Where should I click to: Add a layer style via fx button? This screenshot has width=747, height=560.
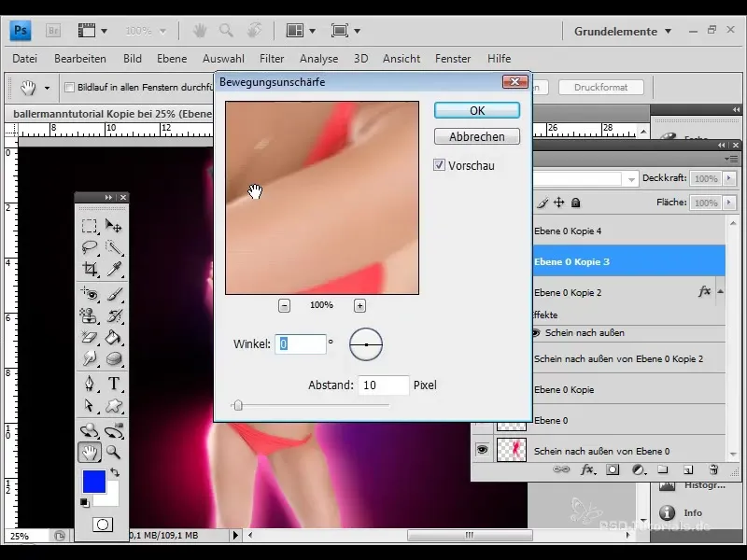[588, 470]
